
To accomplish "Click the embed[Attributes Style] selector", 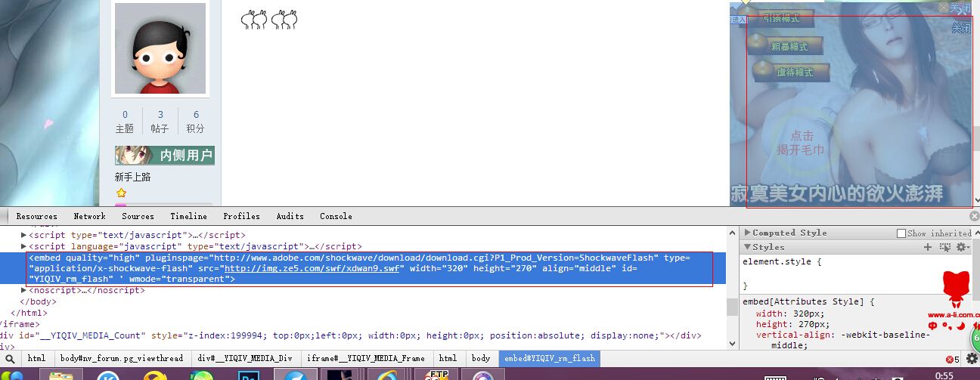I will point(808,301).
